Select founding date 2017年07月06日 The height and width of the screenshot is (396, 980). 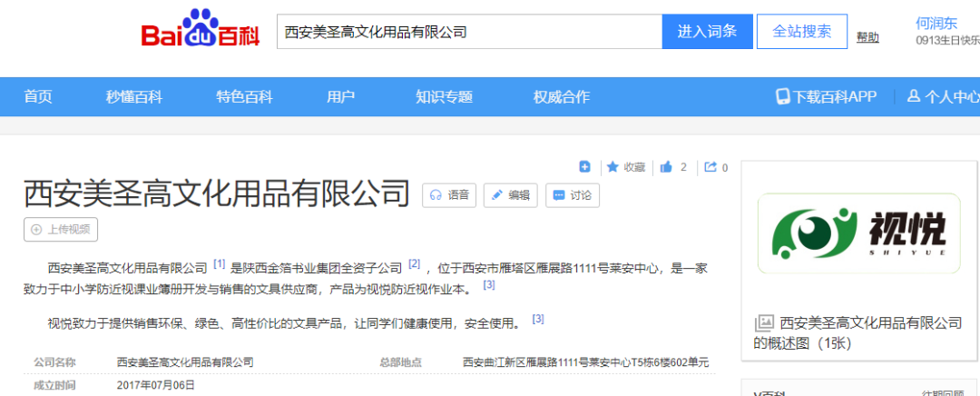click(156, 385)
